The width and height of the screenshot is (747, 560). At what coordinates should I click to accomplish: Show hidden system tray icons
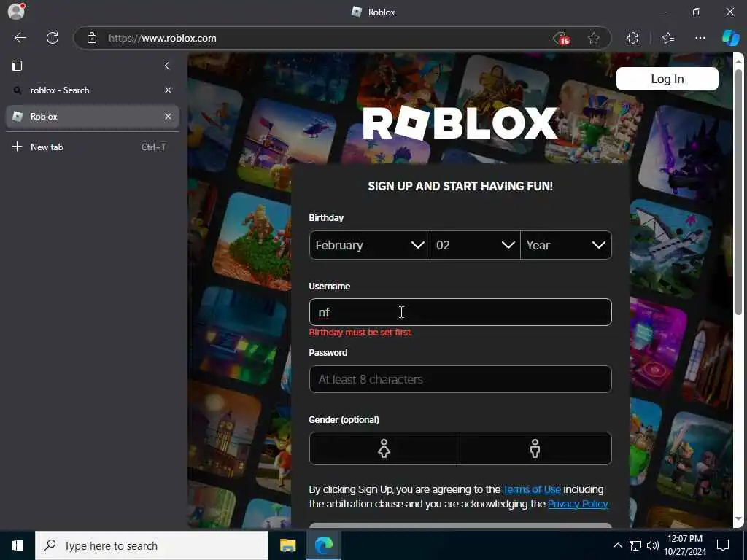click(617, 545)
